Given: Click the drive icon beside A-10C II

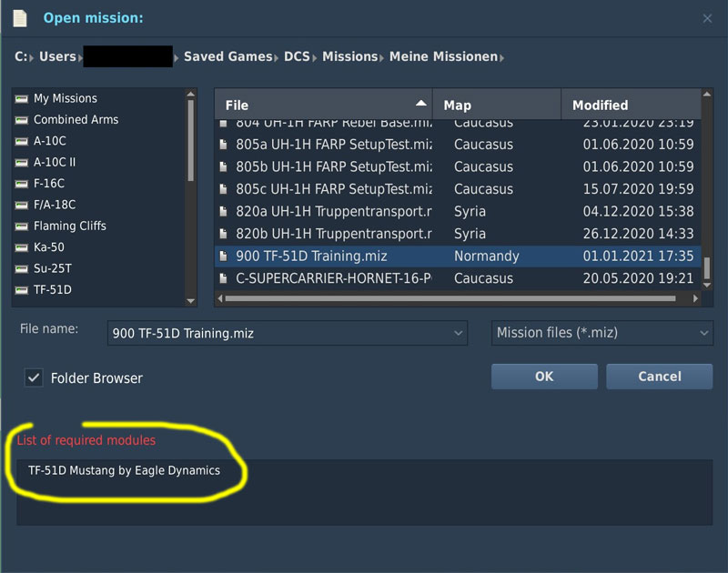Looking at the screenshot, I should click(21, 163).
